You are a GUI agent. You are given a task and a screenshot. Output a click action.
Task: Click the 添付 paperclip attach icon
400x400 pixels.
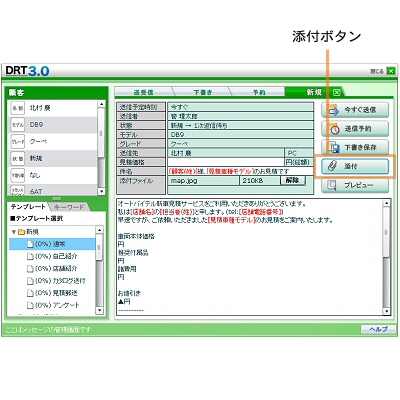[x=333, y=166]
